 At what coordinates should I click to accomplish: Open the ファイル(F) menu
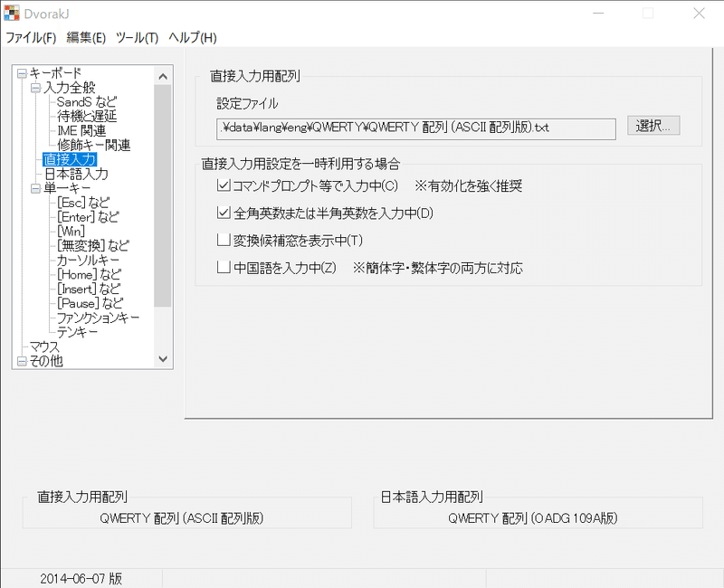[31, 37]
